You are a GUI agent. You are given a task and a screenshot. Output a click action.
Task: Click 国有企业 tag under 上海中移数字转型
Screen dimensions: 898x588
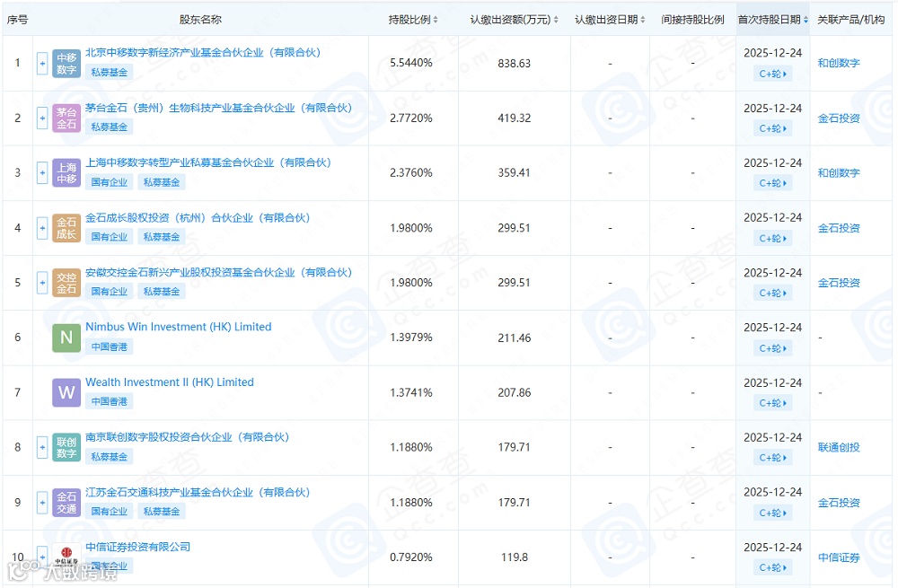point(110,182)
